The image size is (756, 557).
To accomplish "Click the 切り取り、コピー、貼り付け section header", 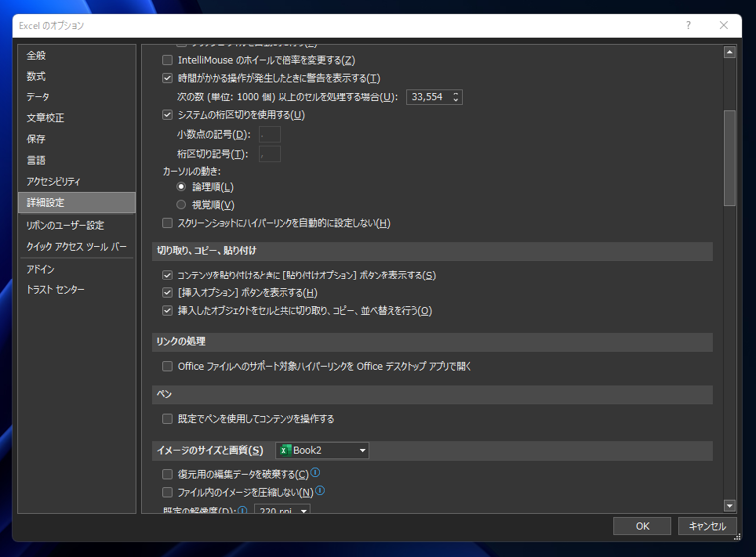I will click(x=432, y=251).
